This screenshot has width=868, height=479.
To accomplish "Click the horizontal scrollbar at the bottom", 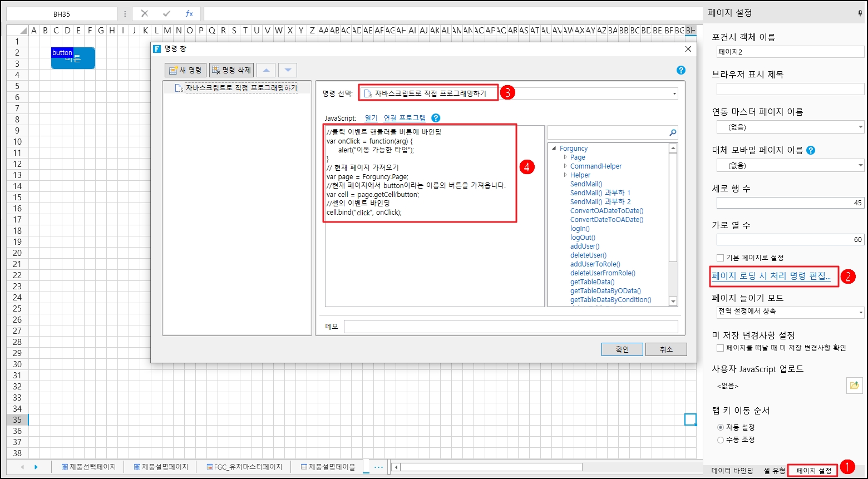I will [x=491, y=467].
